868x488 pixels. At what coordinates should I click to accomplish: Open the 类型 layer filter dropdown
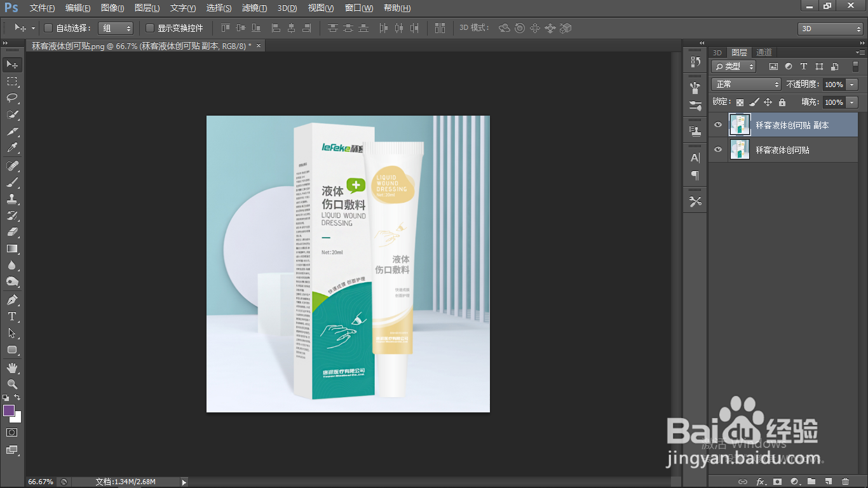pos(734,66)
